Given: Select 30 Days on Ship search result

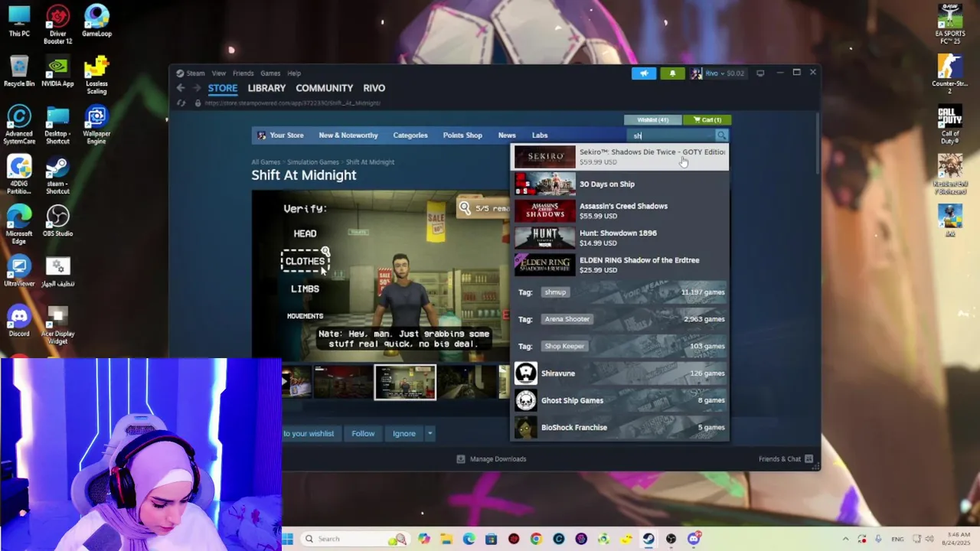Looking at the screenshot, I should pos(620,184).
